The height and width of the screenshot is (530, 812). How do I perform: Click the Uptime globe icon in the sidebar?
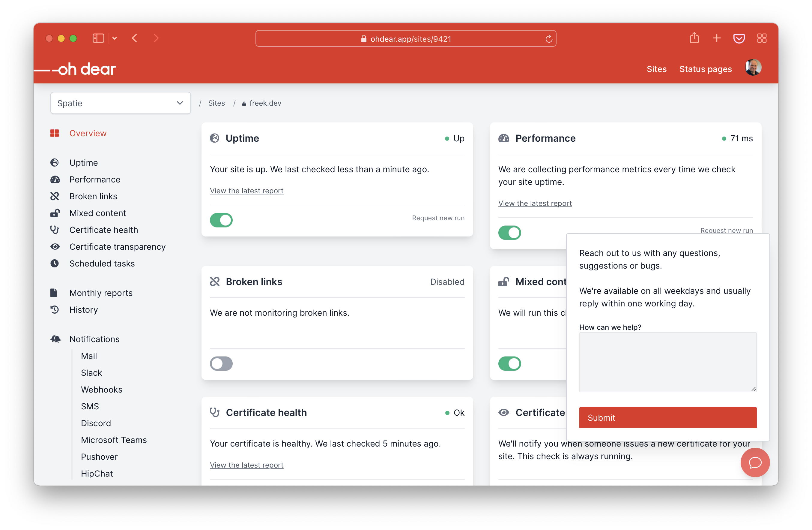(55, 163)
